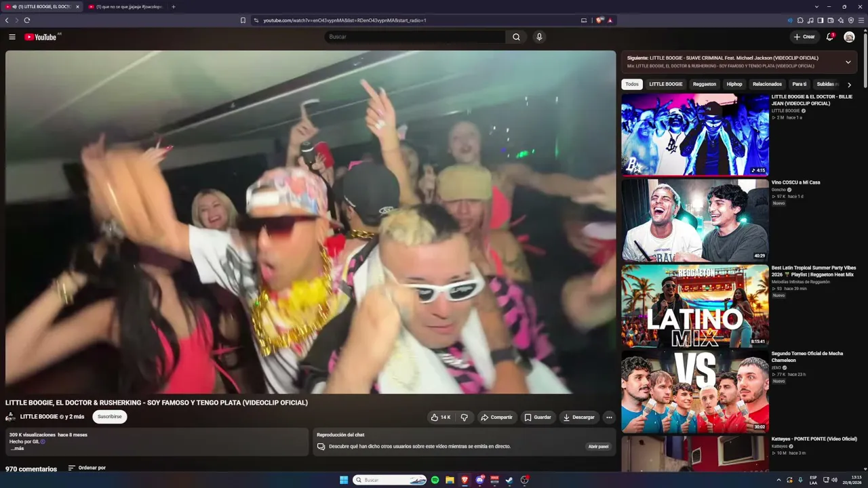Open the browser tab list dropdown
868x488 pixels.
(x=816, y=7)
